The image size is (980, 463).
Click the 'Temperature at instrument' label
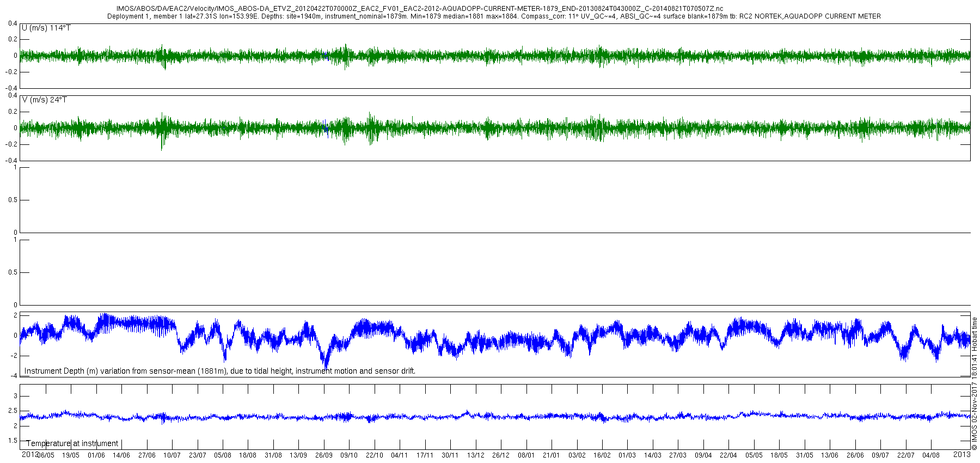[x=72, y=443]
